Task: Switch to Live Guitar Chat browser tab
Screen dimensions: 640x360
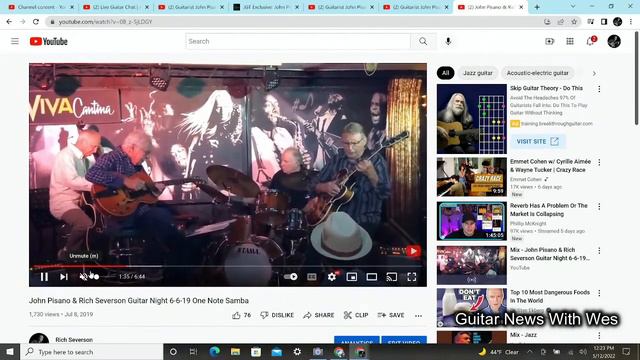Action: pyautogui.click(x=116, y=7)
